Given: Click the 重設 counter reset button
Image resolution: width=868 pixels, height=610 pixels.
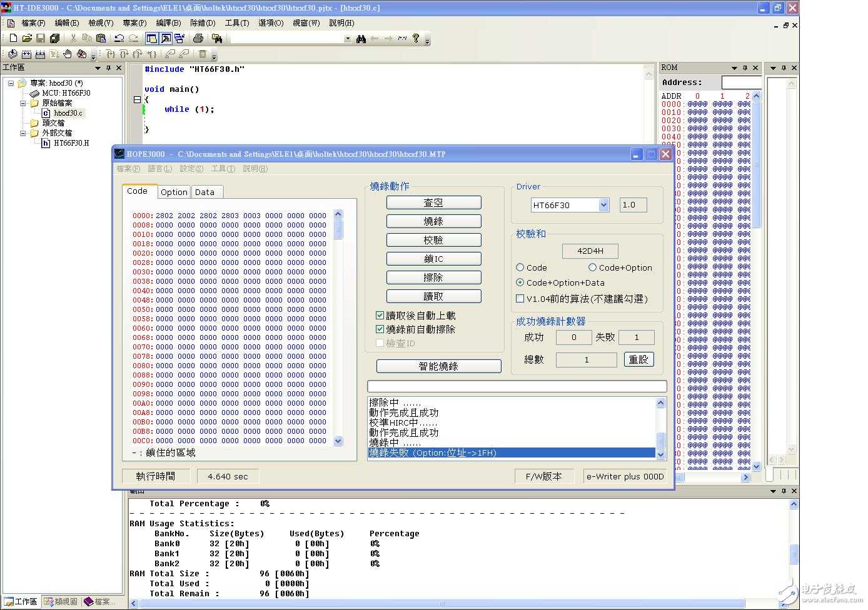Looking at the screenshot, I should coord(638,359).
